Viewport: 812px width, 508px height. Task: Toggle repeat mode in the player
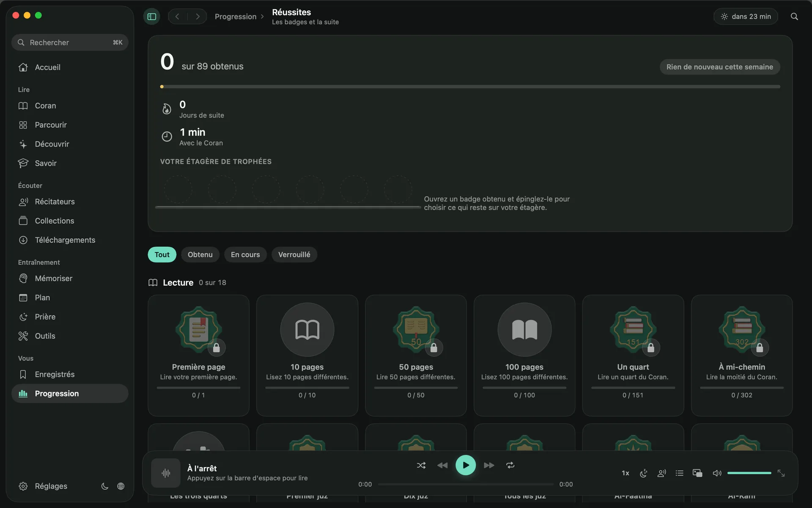[510, 465]
